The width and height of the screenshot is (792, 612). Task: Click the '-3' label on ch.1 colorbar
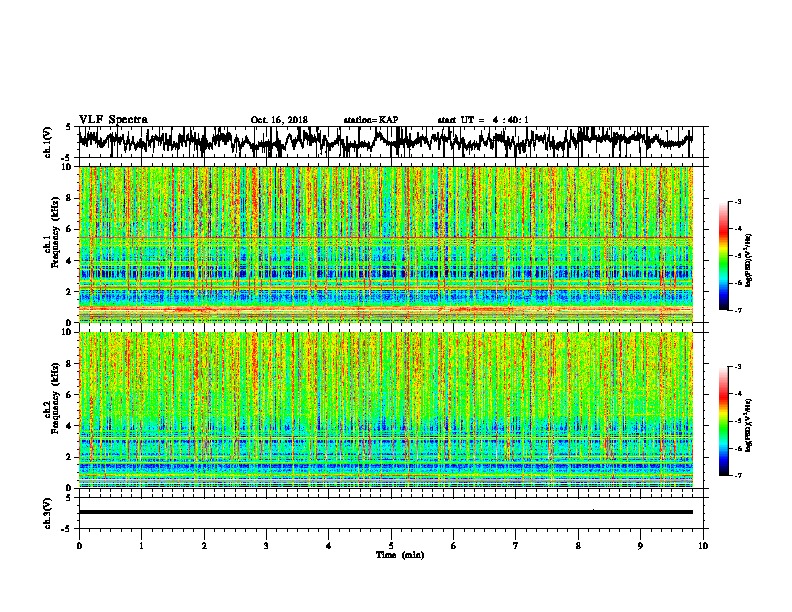[738, 201]
